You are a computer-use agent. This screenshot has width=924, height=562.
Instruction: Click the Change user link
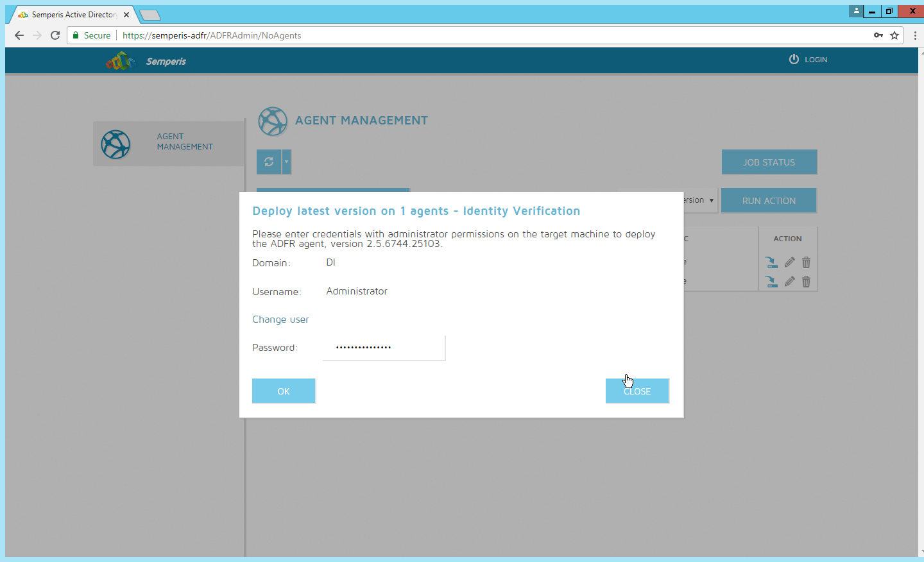[280, 319]
